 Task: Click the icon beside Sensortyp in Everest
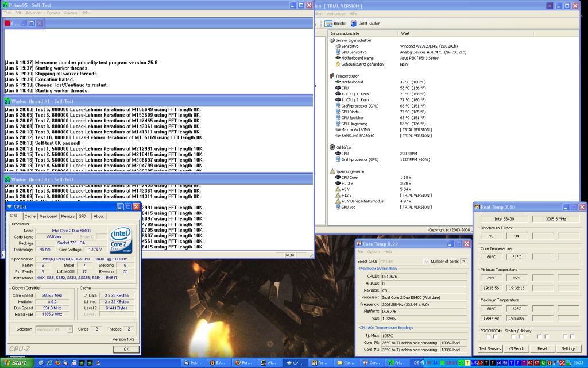[338, 46]
